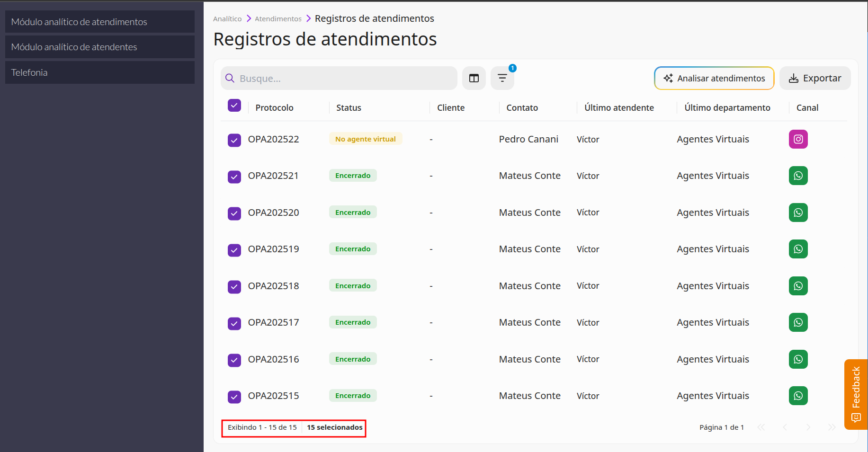Click contact name Pedro Canani

pyautogui.click(x=528, y=139)
